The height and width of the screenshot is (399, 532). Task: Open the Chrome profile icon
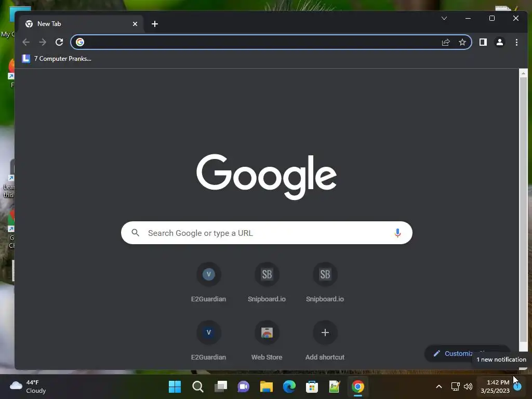pyautogui.click(x=500, y=42)
